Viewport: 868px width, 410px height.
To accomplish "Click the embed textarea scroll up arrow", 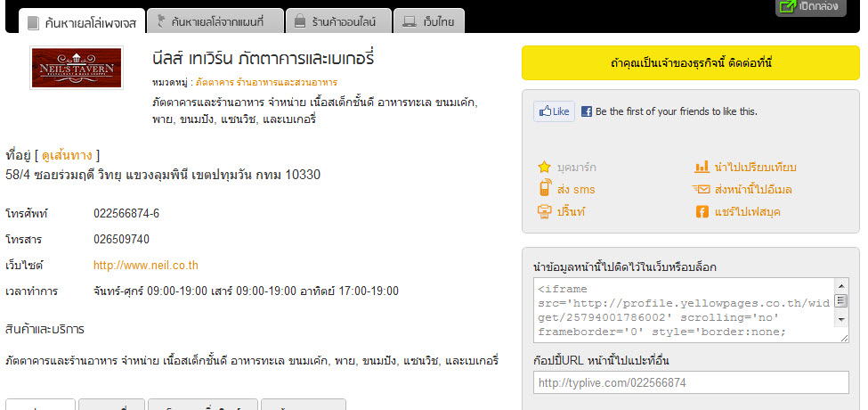I will click(841, 285).
